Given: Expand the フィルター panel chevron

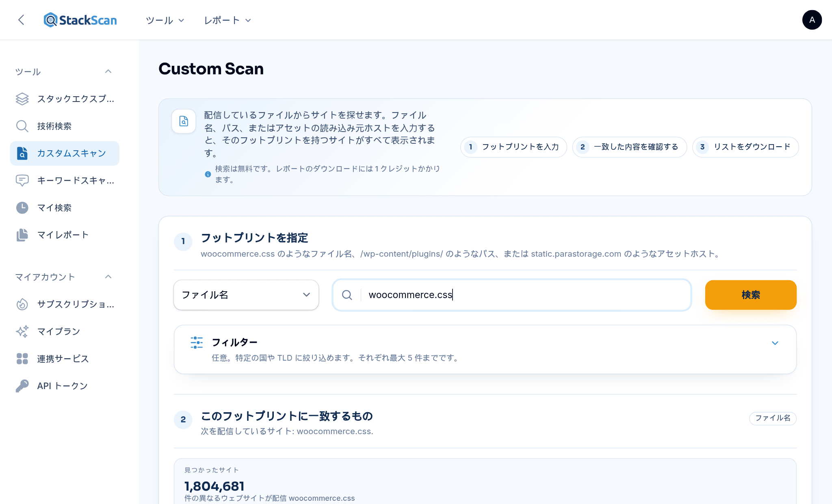Looking at the screenshot, I should pos(775,343).
